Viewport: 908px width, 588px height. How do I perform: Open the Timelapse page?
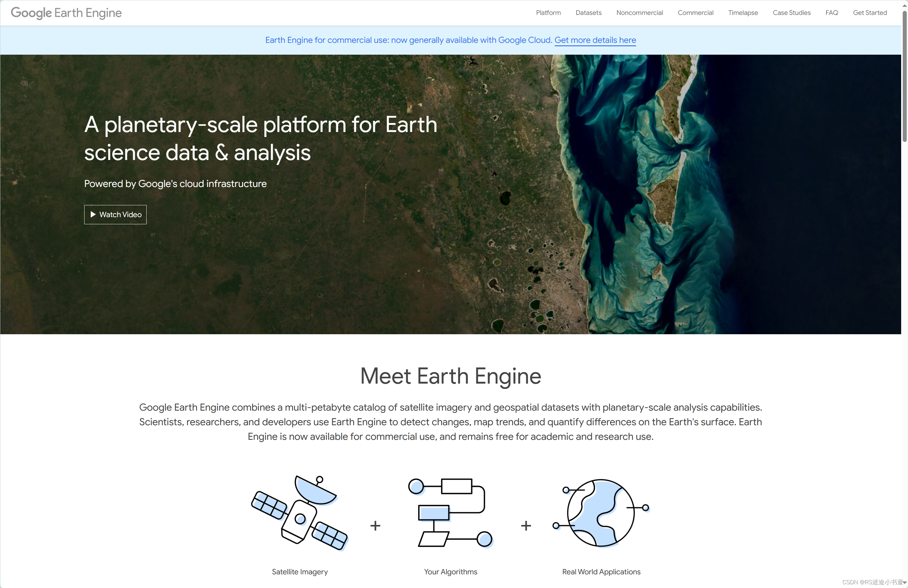(743, 13)
